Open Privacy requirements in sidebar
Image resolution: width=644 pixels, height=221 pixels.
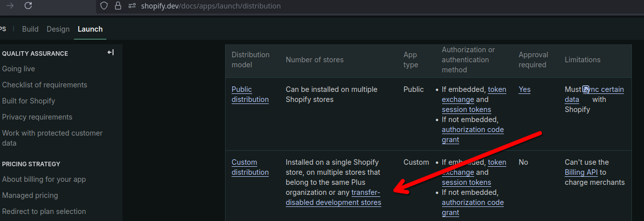click(x=37, y=117)
